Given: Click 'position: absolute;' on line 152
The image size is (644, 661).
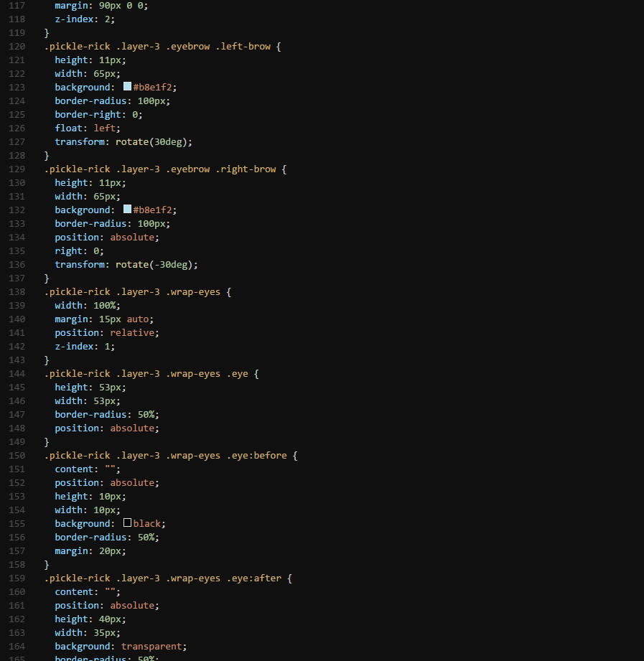Looking at the screenshot, I should coord(107,483).
